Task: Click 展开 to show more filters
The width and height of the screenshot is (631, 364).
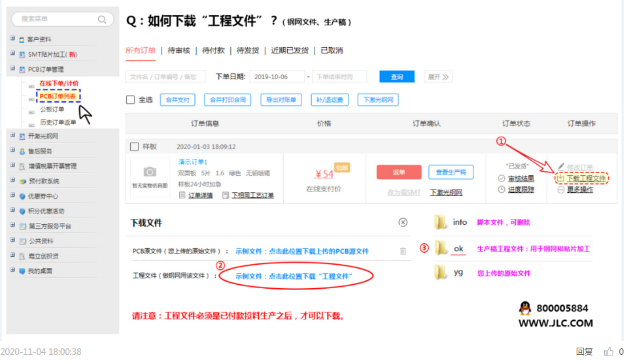Action: click(x=438, y=77)
